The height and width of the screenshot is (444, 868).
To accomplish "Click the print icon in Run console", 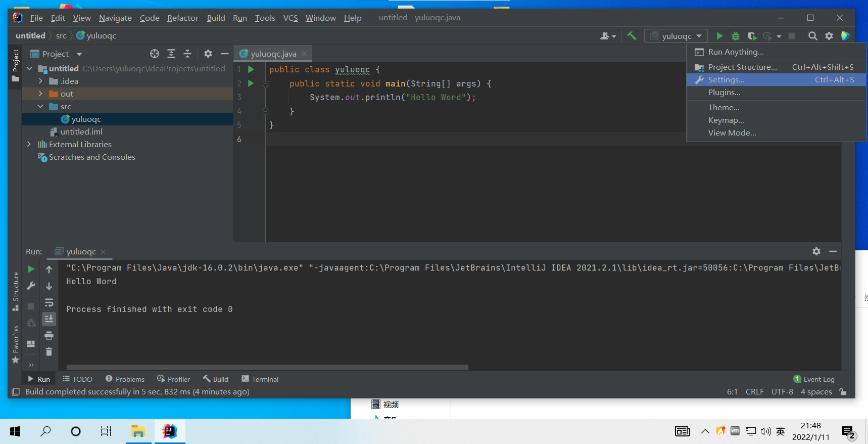I will tap(49, 335).
